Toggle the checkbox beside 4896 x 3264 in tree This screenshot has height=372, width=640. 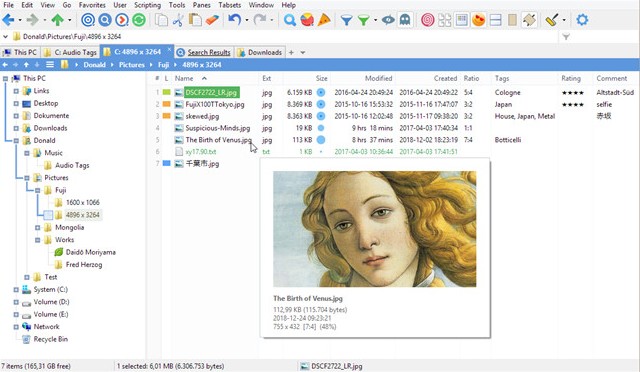48,215
